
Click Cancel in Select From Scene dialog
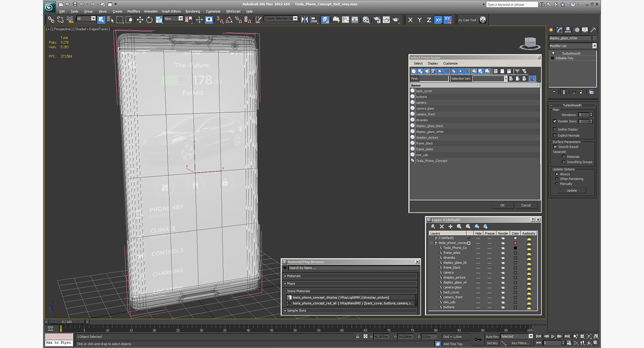(x=526, y=205)
